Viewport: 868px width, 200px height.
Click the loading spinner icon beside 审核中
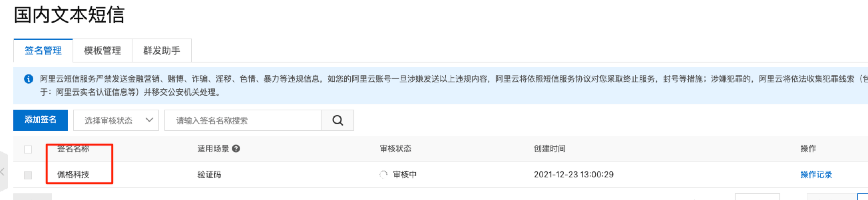(x=383, y=174)
